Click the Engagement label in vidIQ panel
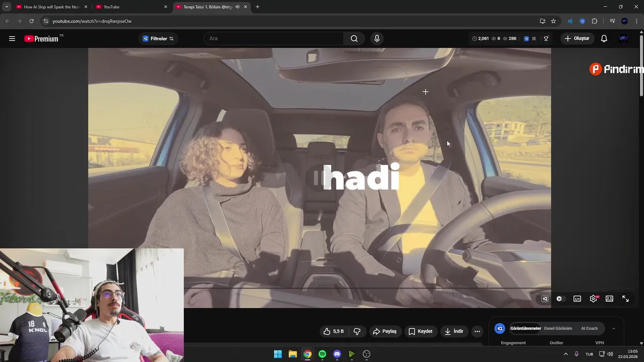This screenshot has height=362, width=644. (x=513, y=343)
